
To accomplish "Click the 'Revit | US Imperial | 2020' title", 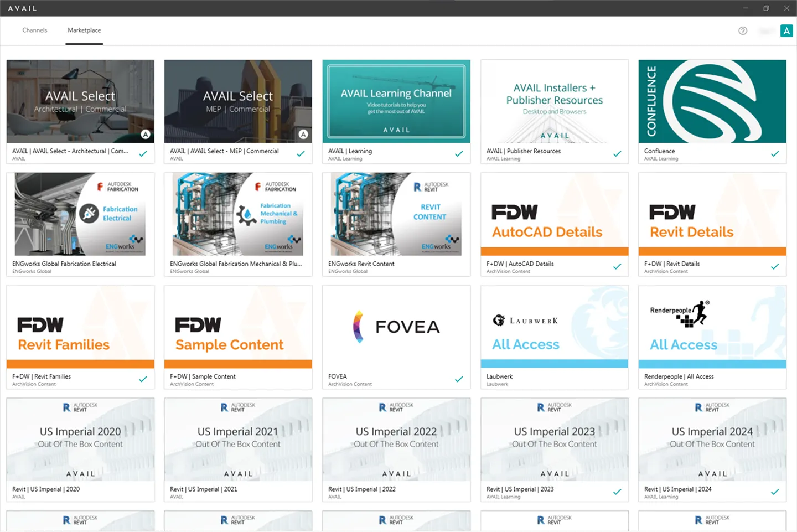I will (46, 489).
